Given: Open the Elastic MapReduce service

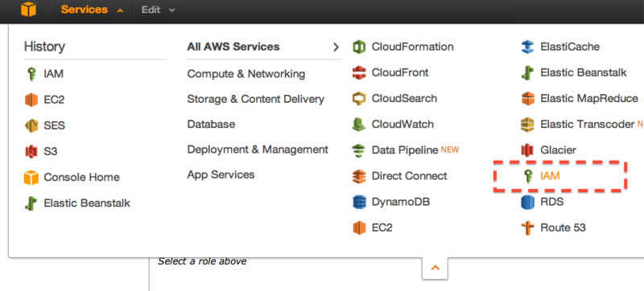Looking at the screenshot, I should coord(589,98).
